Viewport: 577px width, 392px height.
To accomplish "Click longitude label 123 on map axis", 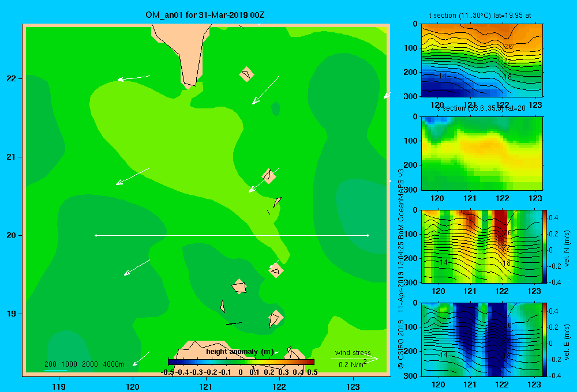I will (353, 386).
